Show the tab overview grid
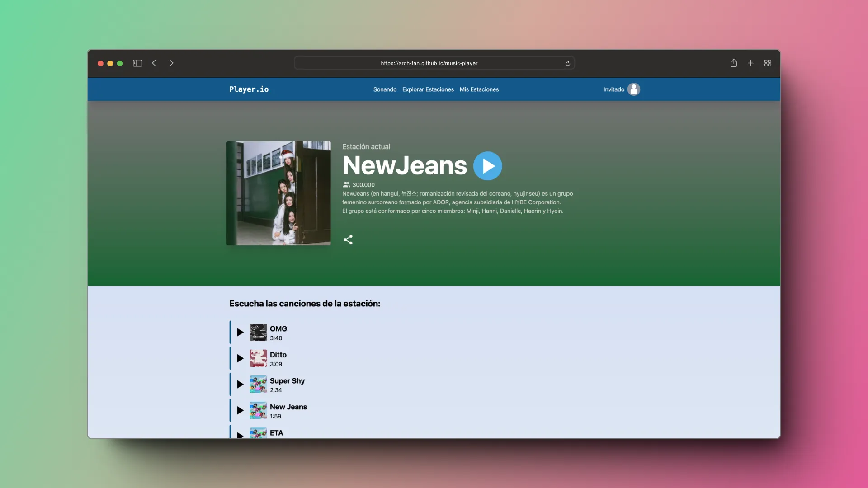 pos(768,63)
